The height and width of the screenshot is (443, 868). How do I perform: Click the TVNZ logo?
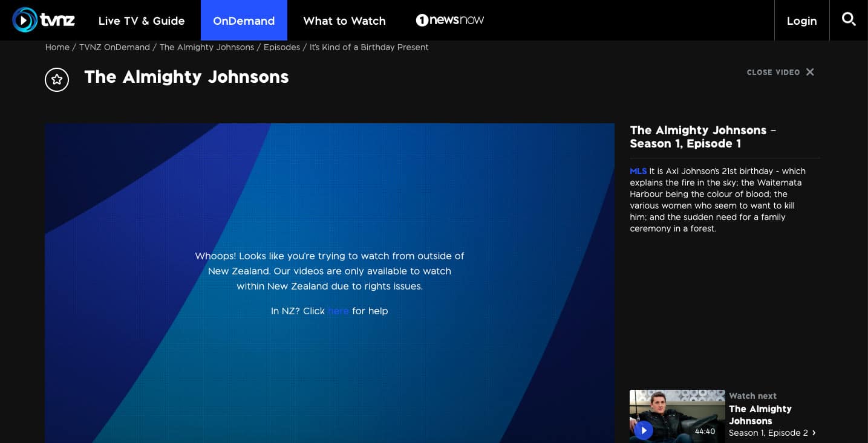[44, 20]
